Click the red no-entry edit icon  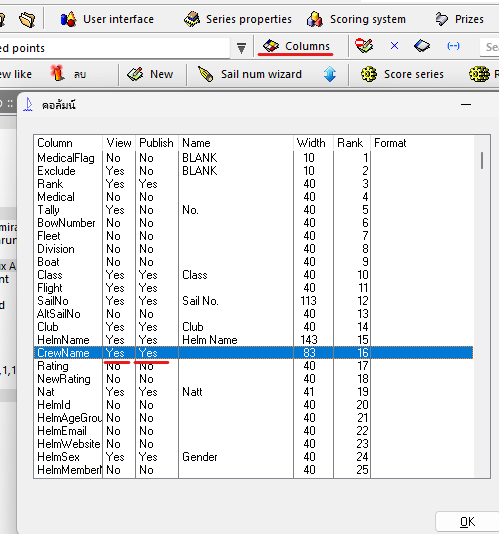coord(364,46)
